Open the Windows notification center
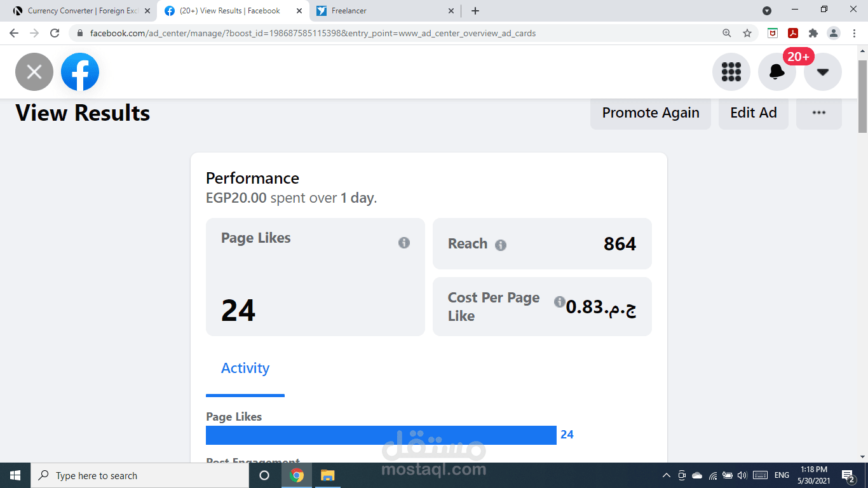This screenshot has height=488, width=868. tap(848, 475)
